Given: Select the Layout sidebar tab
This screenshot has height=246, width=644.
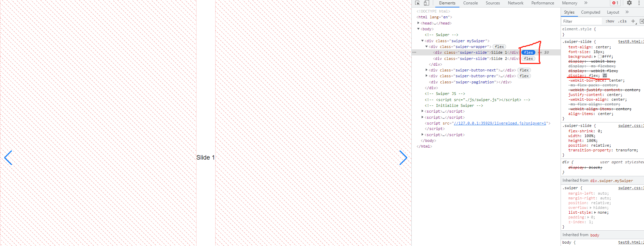Looking at the screenshot, I should tap(613, 12).
